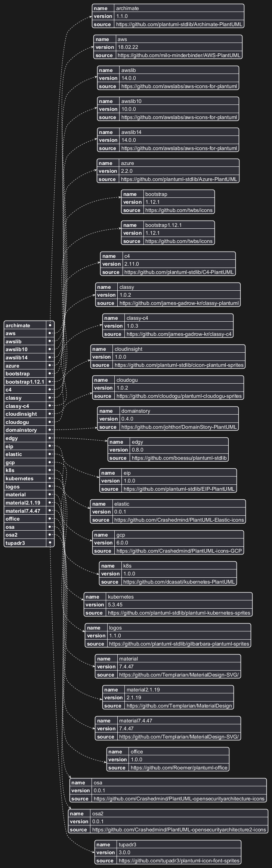The image size is (272, 868).
Task: Click the james-gadrow-kr/classy-plantuml source URL
Action: pyautogui.click(x=179, y=303)
